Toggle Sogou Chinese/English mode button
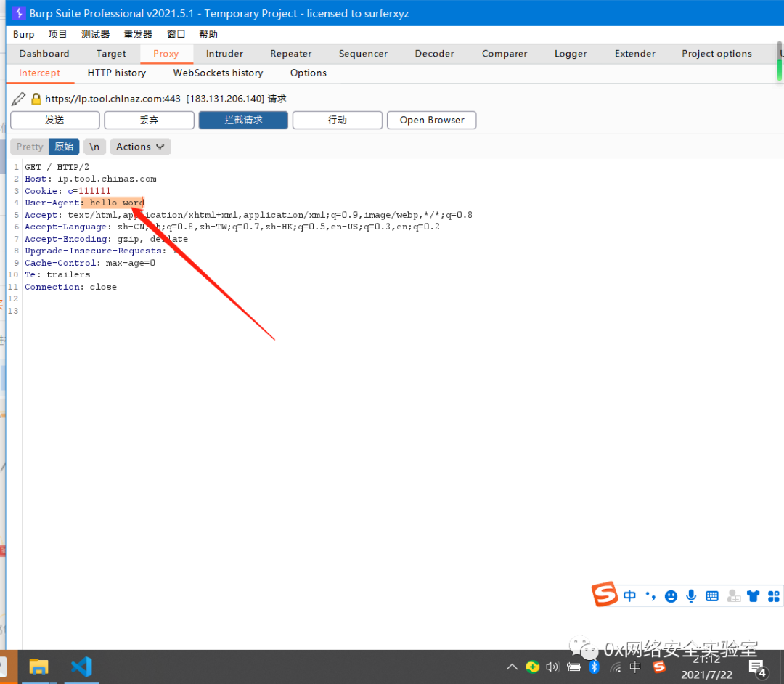This screenshot has height=684, width=784. click(629, 595)
